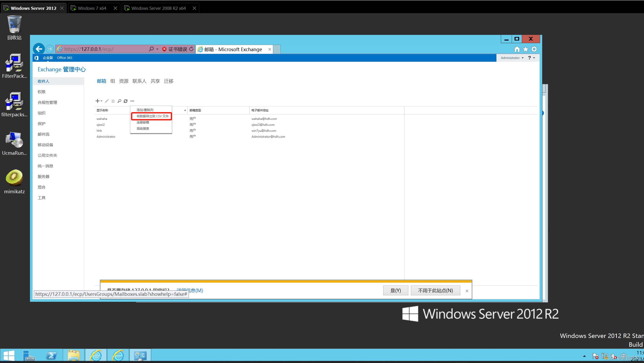
Task: Choose 高级搜索 from the popup menu
Action: click(143, 128)
